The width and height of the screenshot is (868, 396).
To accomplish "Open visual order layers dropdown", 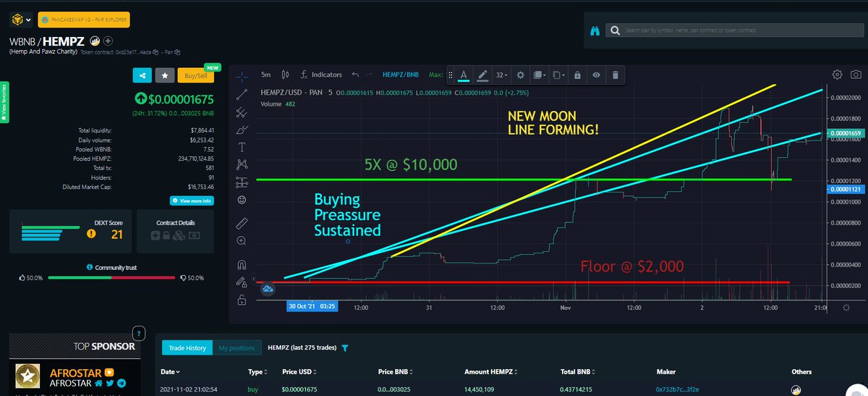I will pos(539,75).
